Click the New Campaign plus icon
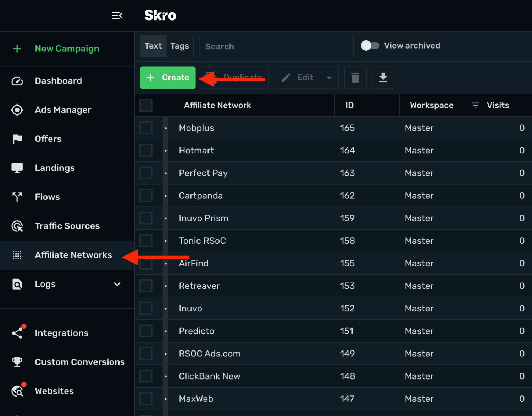This screenshot has height=416, width=532. click(17, 49)
